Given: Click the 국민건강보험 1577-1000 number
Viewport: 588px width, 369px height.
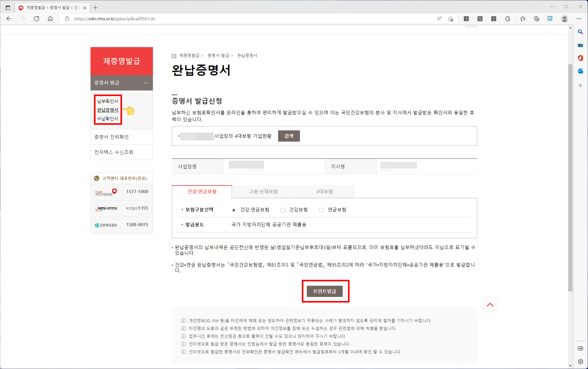Looking at the screenshot, I should tap(137, 192).
